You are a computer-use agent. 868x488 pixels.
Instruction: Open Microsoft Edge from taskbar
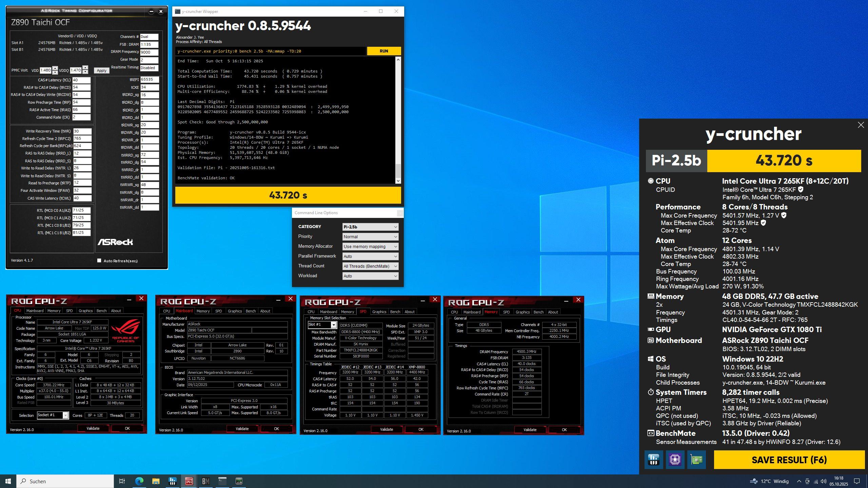139,481
